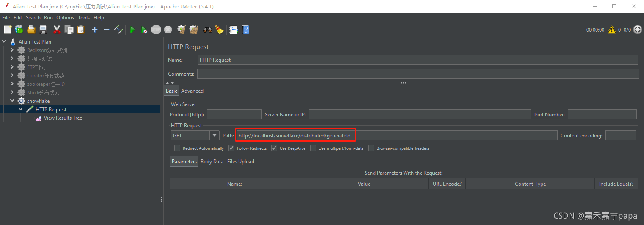Viewport: 644px width, 225px height.
Task: Click the Shutdown threads X icon
Action: click(x=168, y=30)
